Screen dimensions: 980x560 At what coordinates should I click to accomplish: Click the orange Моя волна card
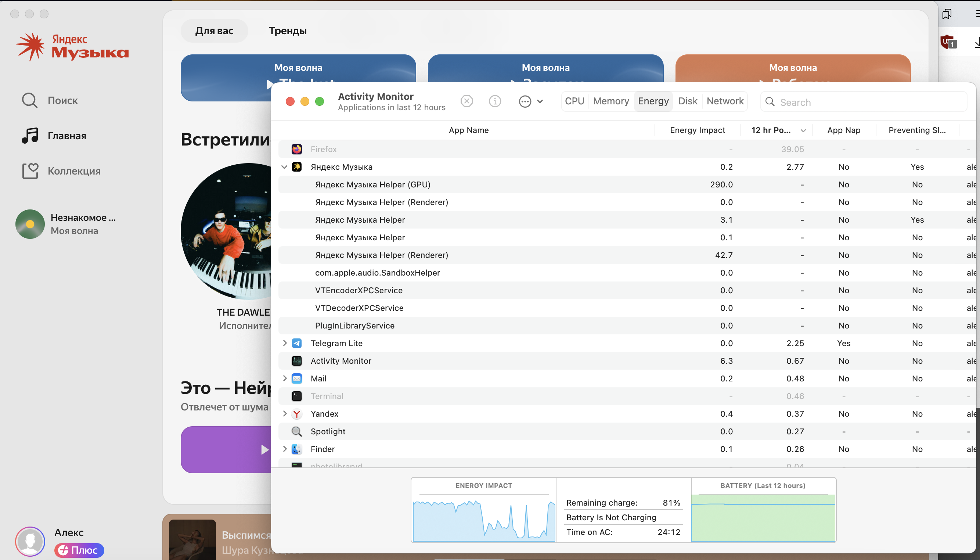[x=793, y=68]
